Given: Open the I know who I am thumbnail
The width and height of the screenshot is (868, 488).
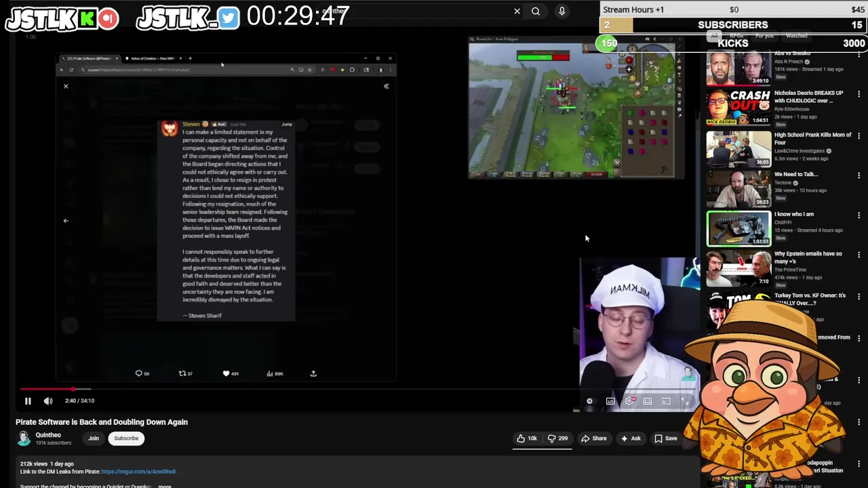Looking at the screenshot, I should tap(738, 228).
